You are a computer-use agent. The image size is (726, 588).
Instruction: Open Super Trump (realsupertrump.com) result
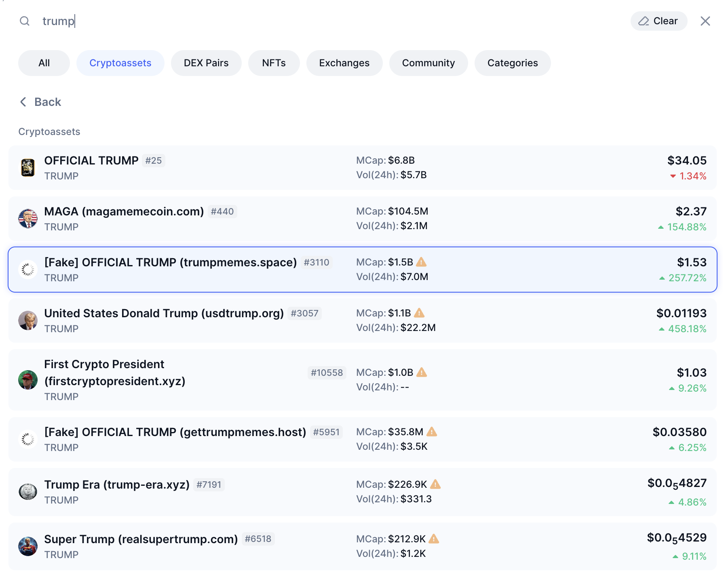point(363,546)
